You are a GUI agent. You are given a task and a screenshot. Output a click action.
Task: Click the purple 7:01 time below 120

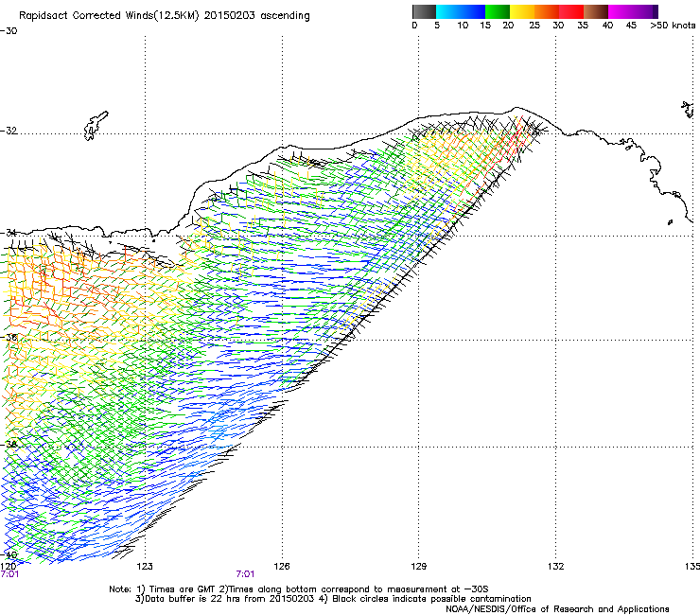pos(9,574)
